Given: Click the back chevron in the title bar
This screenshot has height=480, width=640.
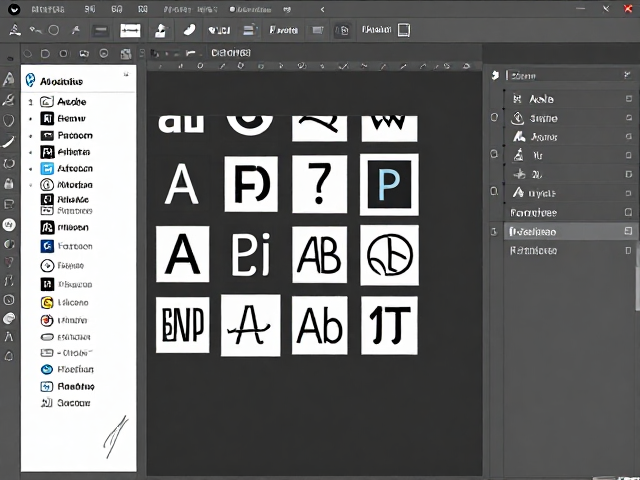Looking at the screenshot, I should (322, 9).
